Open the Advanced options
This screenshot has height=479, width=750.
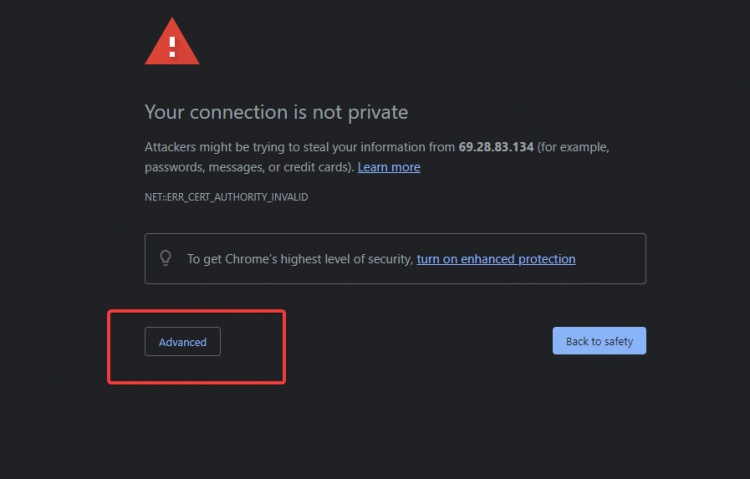[183, 342]
